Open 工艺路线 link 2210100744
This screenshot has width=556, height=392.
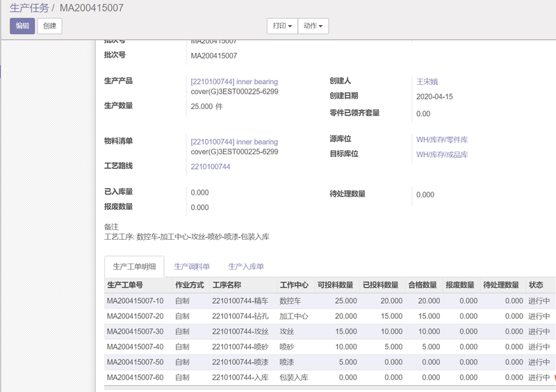point(211,167)
